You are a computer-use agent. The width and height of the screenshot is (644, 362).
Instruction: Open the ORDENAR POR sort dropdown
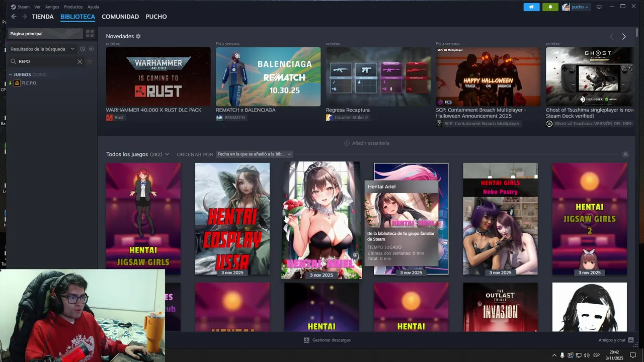click(254, 154)
